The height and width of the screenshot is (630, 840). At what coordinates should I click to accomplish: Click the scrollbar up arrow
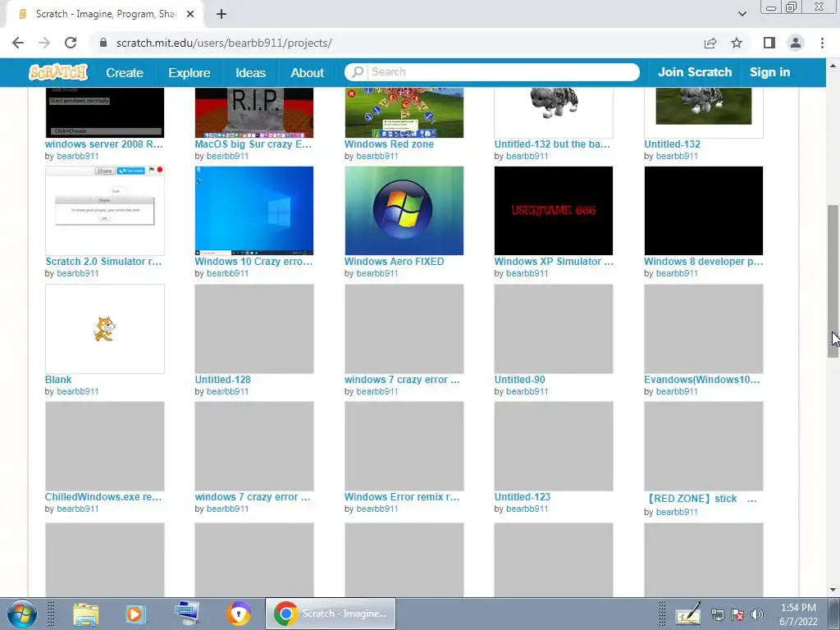tap(833, 66)
